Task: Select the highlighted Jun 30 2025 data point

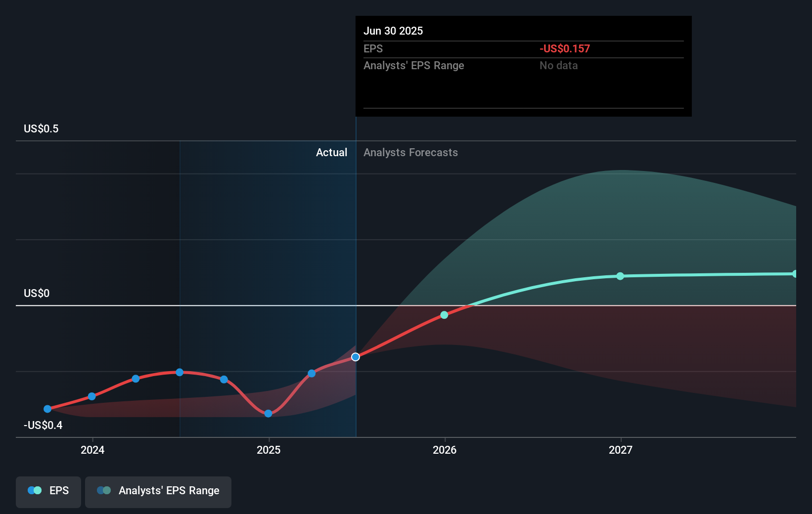Action: (x=356, y=357)
